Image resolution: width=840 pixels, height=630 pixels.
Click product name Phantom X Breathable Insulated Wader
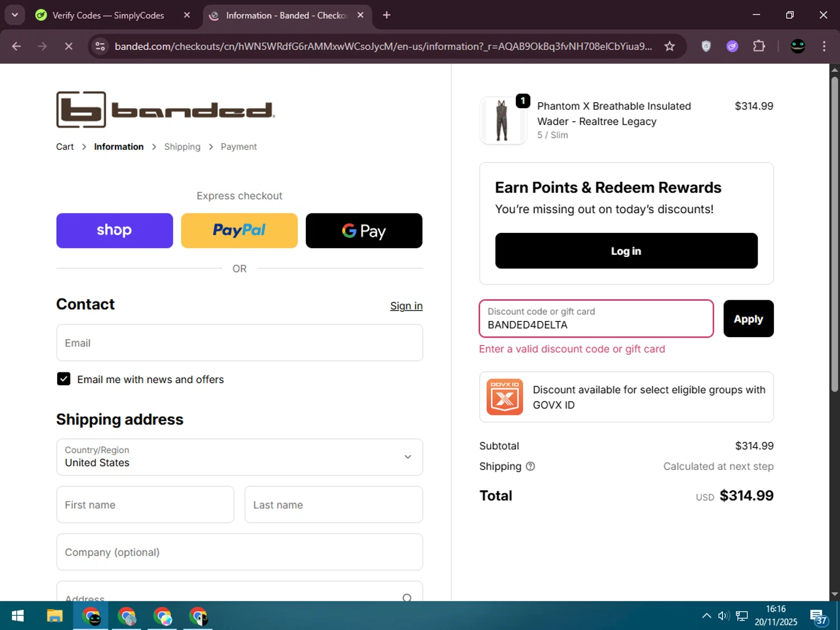[x=614, y=114]
